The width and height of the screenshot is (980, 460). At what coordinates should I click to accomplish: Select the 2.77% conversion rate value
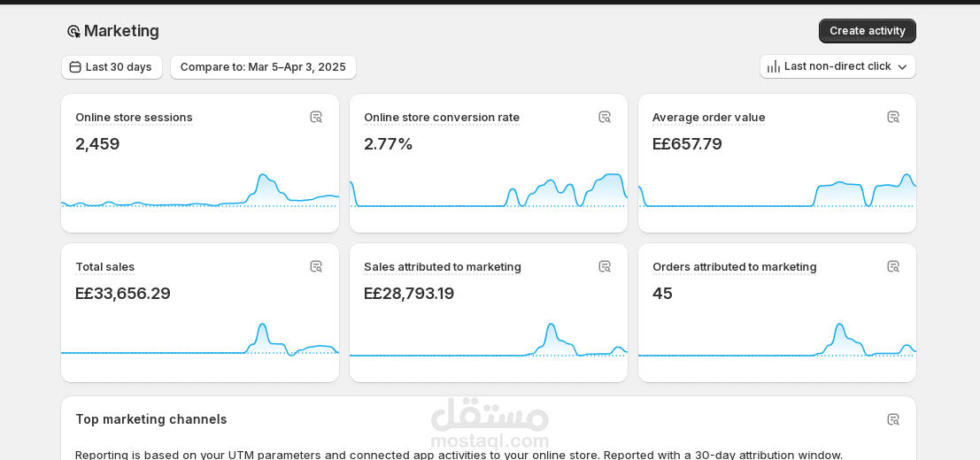[x=388, y=144]
